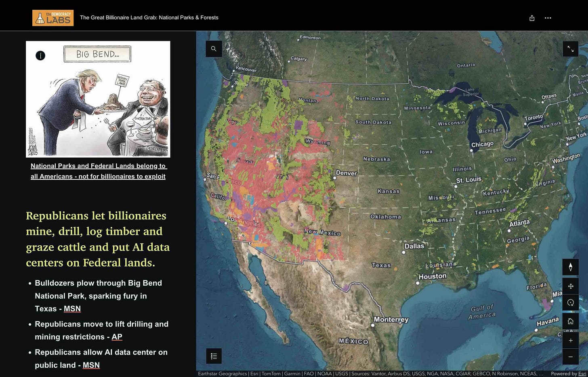Click the info icon on the cartoon

click(x=40, y=56)
